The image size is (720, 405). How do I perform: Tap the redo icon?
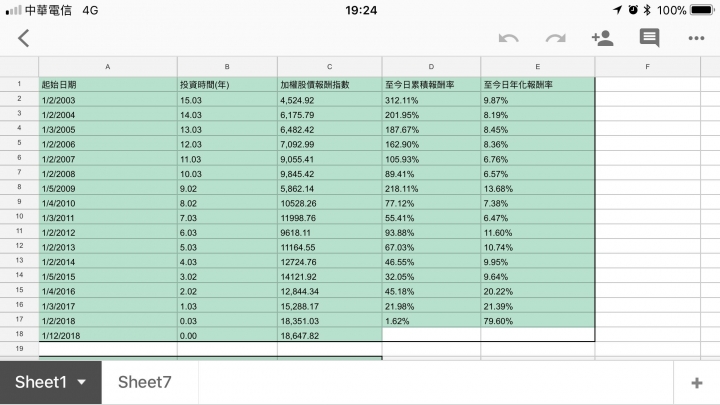[x=556, y=38]
